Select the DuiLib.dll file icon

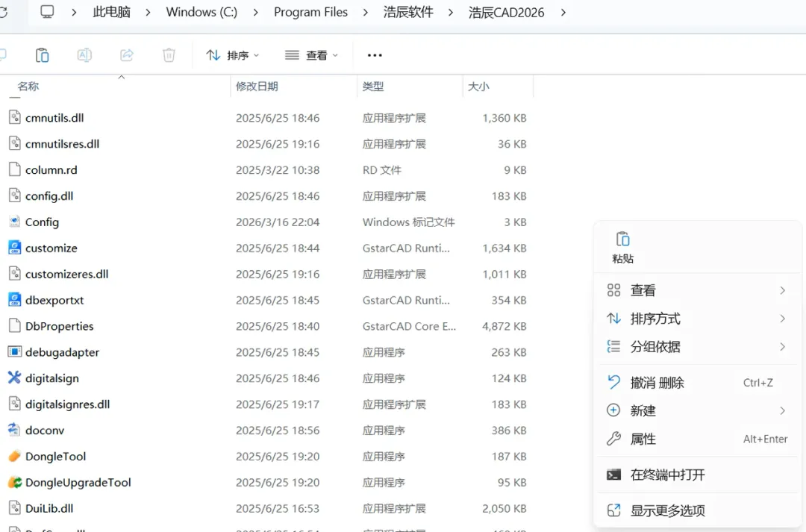(14, 508)
